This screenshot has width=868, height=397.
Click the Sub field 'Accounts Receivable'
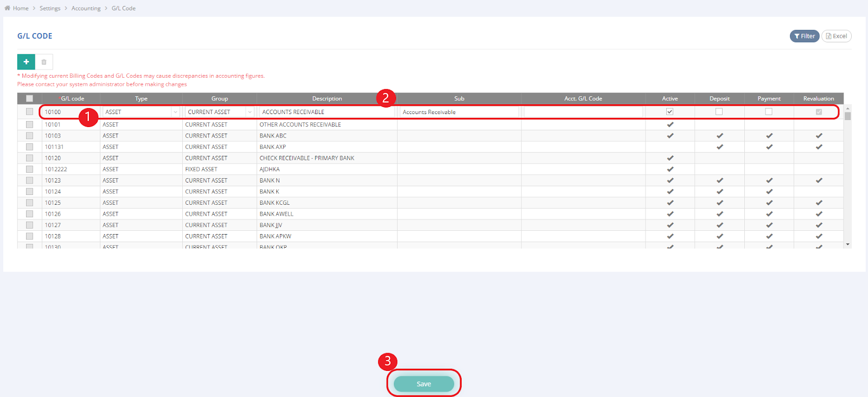(x=458, y=112)
